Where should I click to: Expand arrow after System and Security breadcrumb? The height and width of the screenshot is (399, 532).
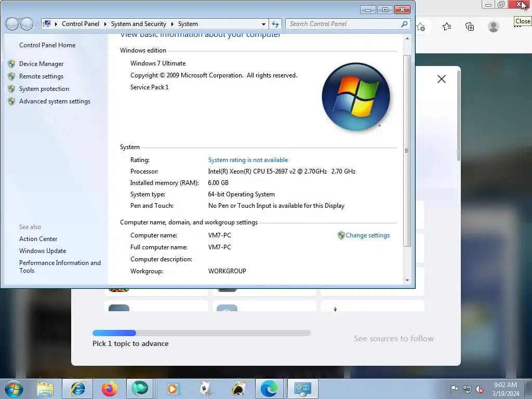click(x=172, y=24)
